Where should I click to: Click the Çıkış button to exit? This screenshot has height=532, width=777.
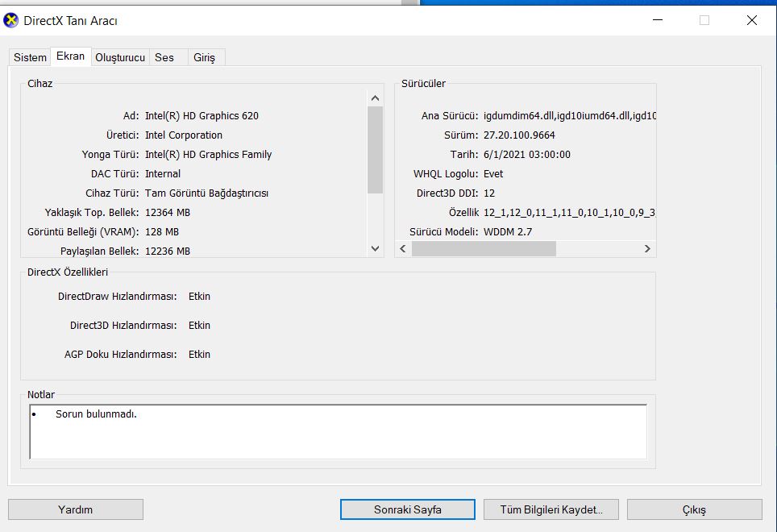[695, 509]
